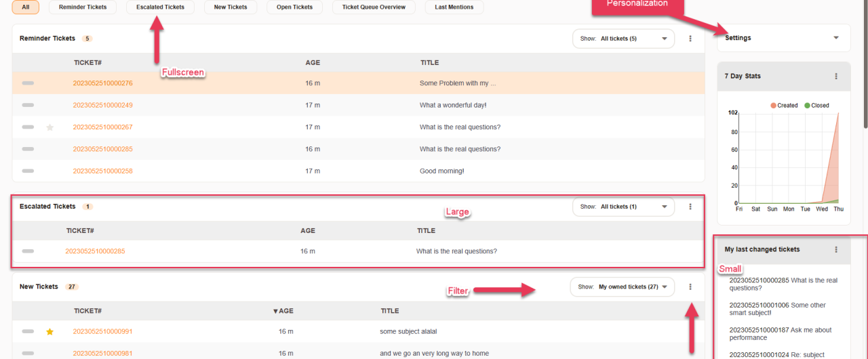
Task: Open My last changed tickets options menu
Action: click(x=836, y=249)
